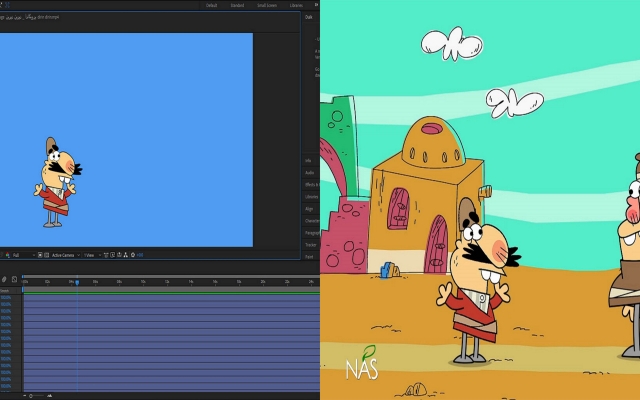
Task: Toggle the transparency grid icon in viewer
Action: [47, 255]
